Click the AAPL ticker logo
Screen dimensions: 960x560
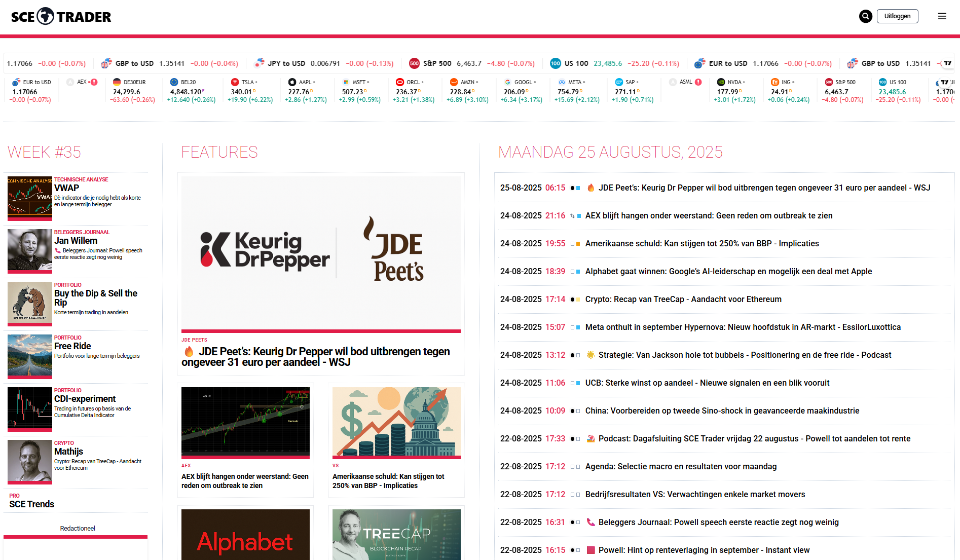[x=292, y=82]
